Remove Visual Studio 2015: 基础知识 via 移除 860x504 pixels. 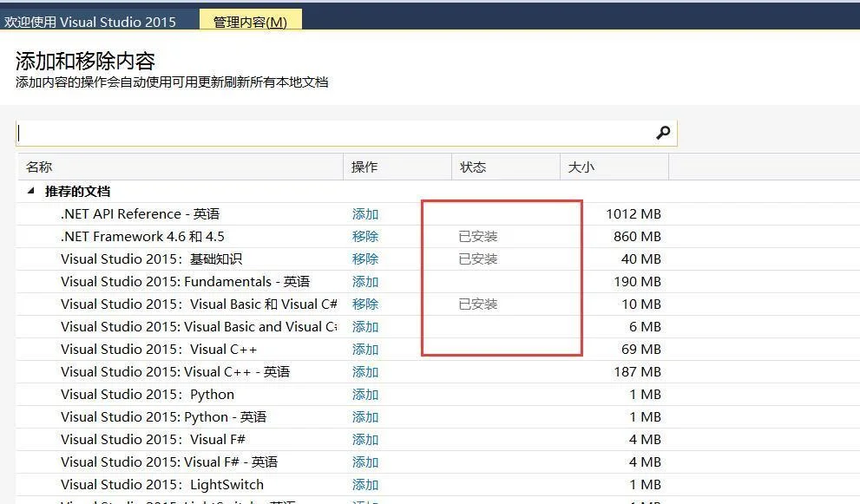365,259
